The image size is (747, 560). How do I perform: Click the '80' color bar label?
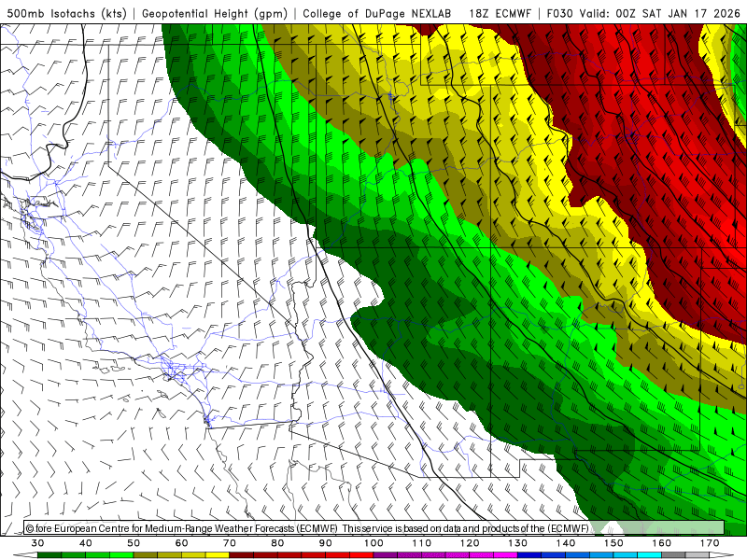277,543
